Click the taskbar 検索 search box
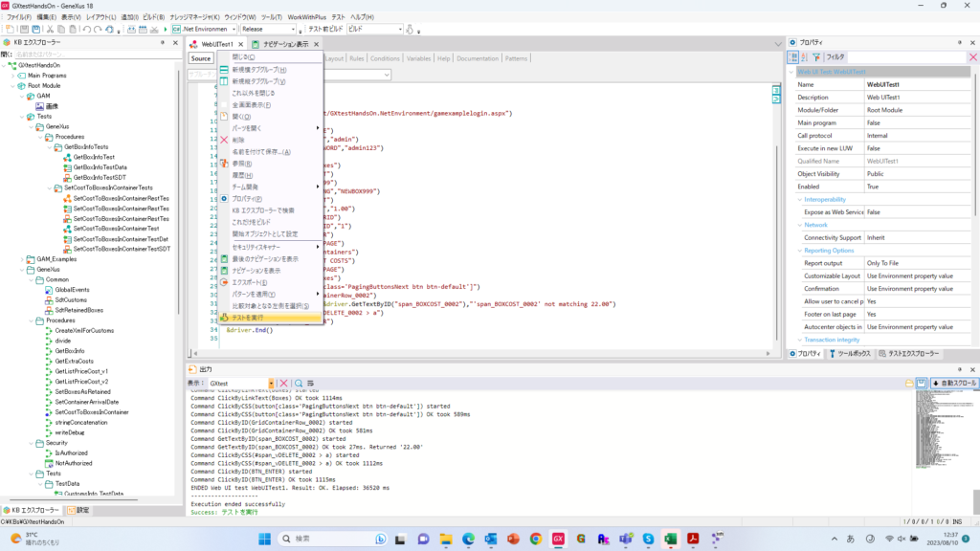The height and width of the screenshot is (551, 980). (x=333, y=539)
